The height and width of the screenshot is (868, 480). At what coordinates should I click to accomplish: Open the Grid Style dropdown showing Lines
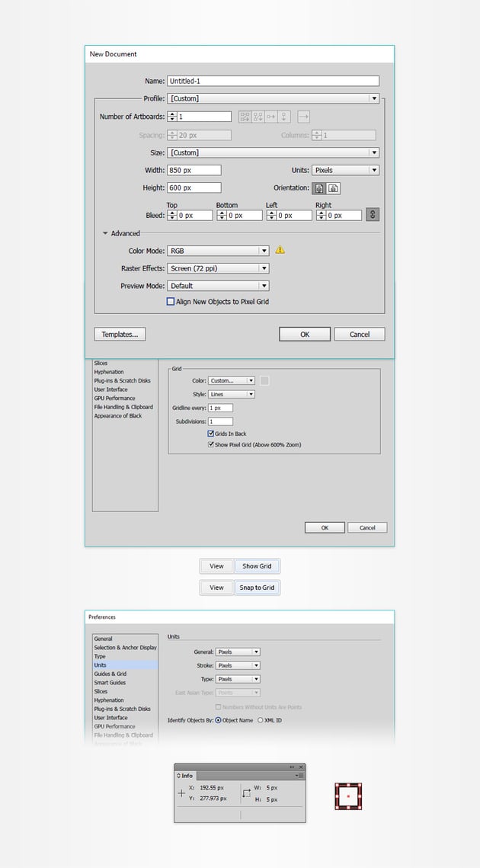(x=232, y=395)
